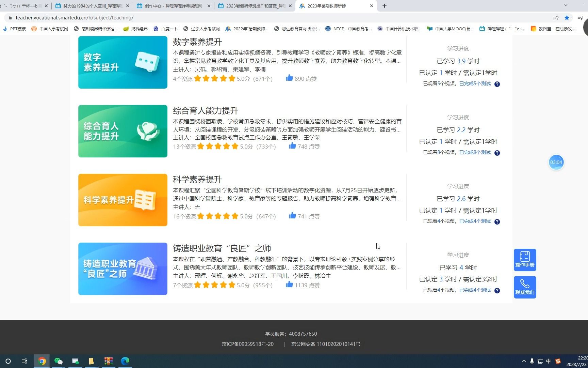Image resolution: width=588 pixels, height=368 pixels.
Task: Click 已完成4个测试 link under 科学素养提升
Action: pos(475,221)
